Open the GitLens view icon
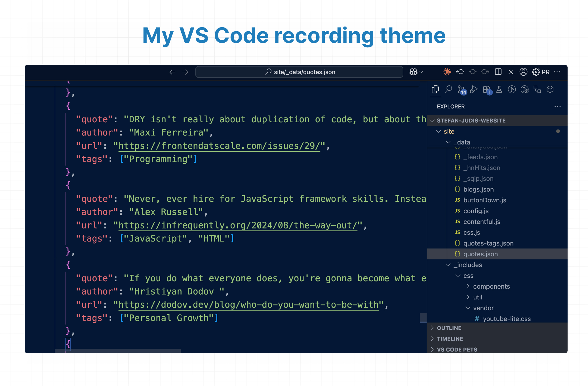The height and width of the screenshot is (386, 588). [x=512, y=90]
